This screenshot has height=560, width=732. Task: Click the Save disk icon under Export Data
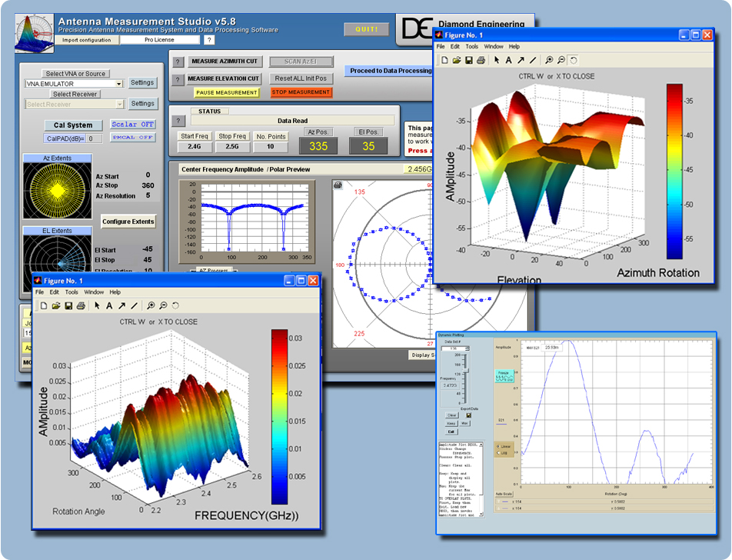[469, 414]
